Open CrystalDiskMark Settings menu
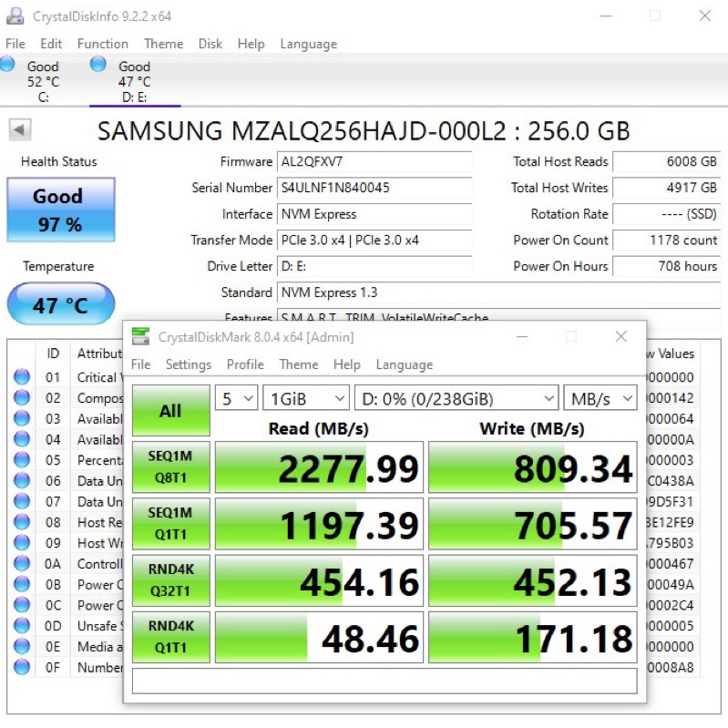 pos(188,364)
